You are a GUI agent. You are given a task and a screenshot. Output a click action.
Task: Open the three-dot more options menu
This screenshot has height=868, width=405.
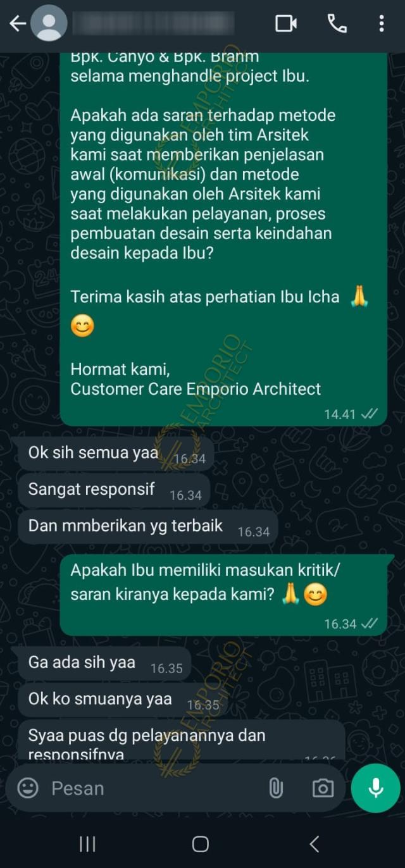[x=381, y=24]
